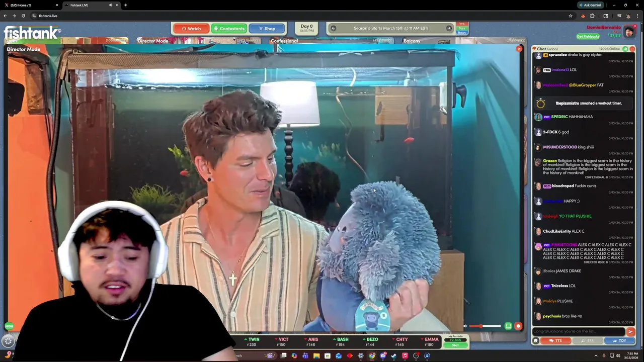Open File Explorer folder icon in taskbar
Viewport: 644px width, 362px height.
(x=316, y=356)
